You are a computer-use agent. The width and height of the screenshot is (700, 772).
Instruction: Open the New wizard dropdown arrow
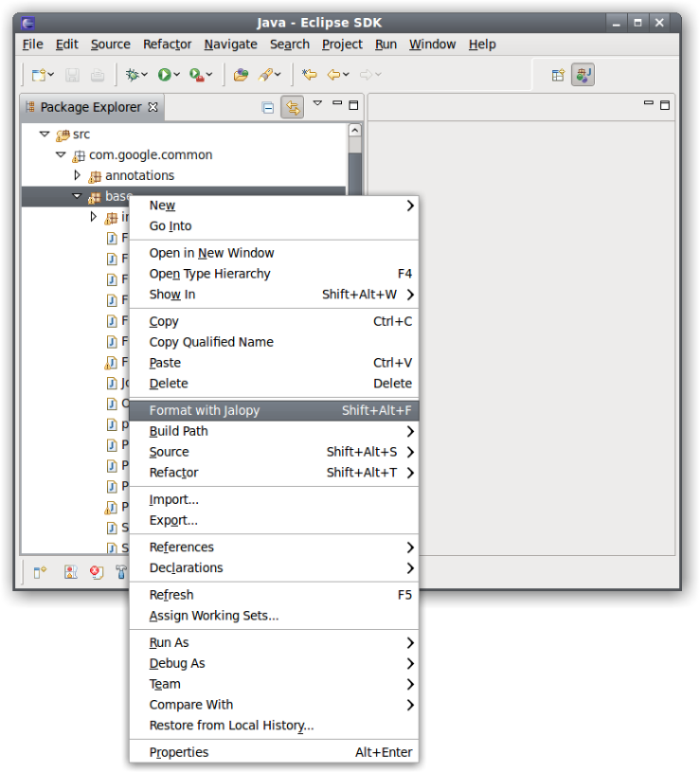(51, 75)
